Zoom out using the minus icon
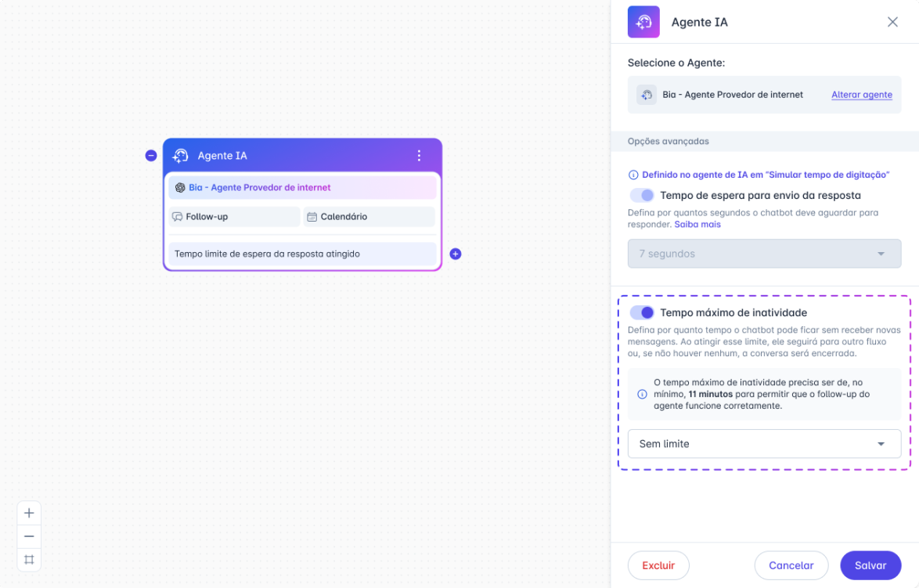The height and width of the screenshot is (588, 919). [x=29, y=536]
